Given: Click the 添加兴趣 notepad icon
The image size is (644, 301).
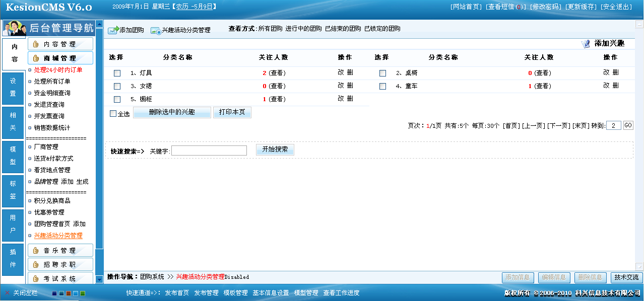Looking at the screenshot, I should point(586,44).
